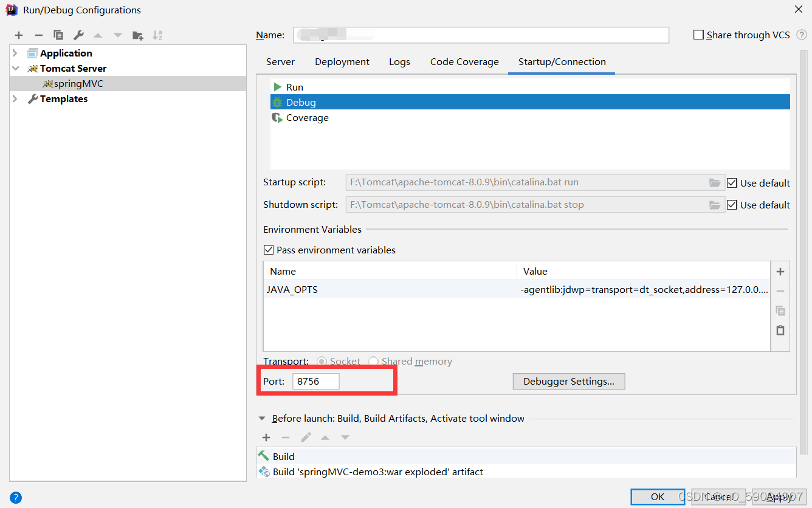Copy the selected configuration
Image resolution: width=812 pixels, height=508 pixels.
pos(58,35)
